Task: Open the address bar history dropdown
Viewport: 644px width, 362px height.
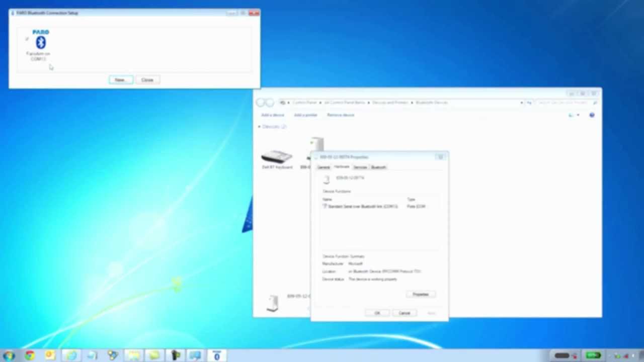Action: pyautogui.click(x=522, y=103)
